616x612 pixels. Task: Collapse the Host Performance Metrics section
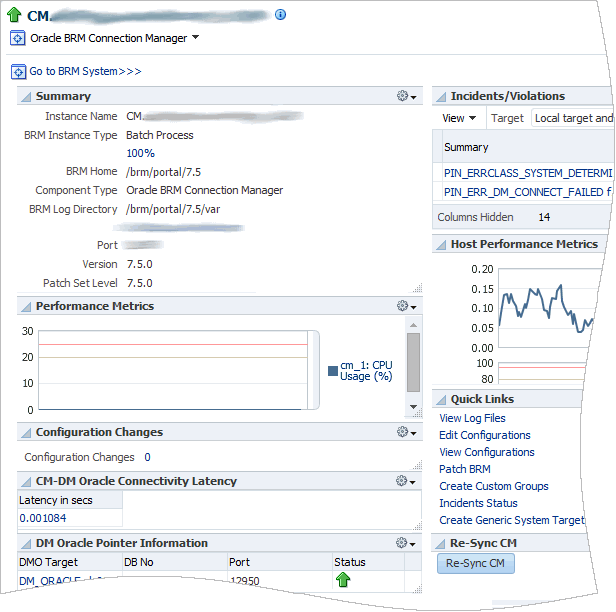(x=441, y=245)
